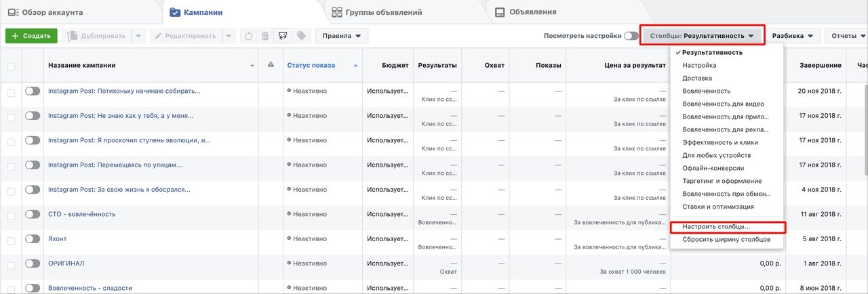This screenshot has height=294, width=868.
Task: Click the date 20 ноя 2018 г.
Action: tap(820, 91)
